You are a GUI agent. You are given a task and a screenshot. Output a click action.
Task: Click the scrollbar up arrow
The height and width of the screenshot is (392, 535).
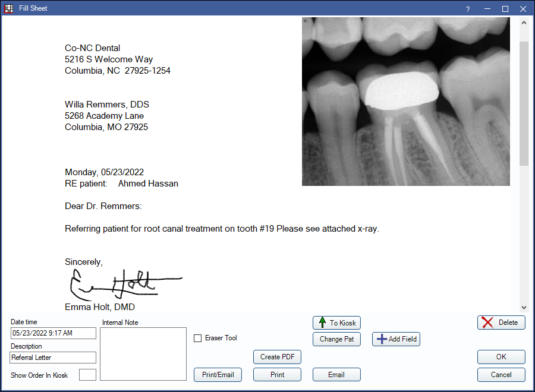(524, 23)
